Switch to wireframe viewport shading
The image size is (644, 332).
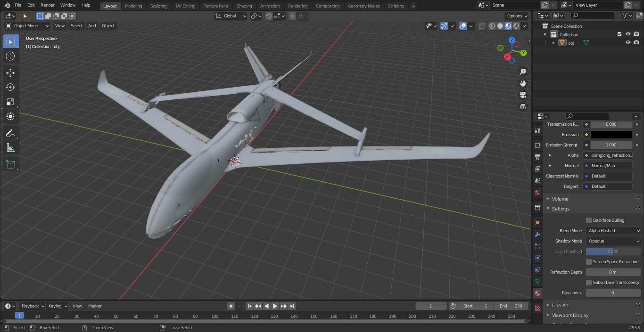[492, 26]
